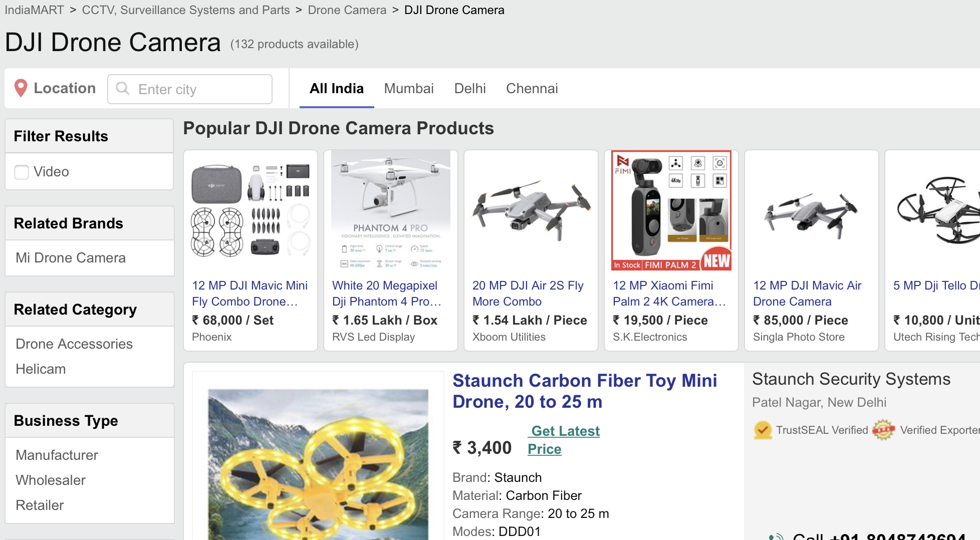This screenshot has width=980, height=540.
Task: Switch to the Delhi tab
Action: coord(470,89)
